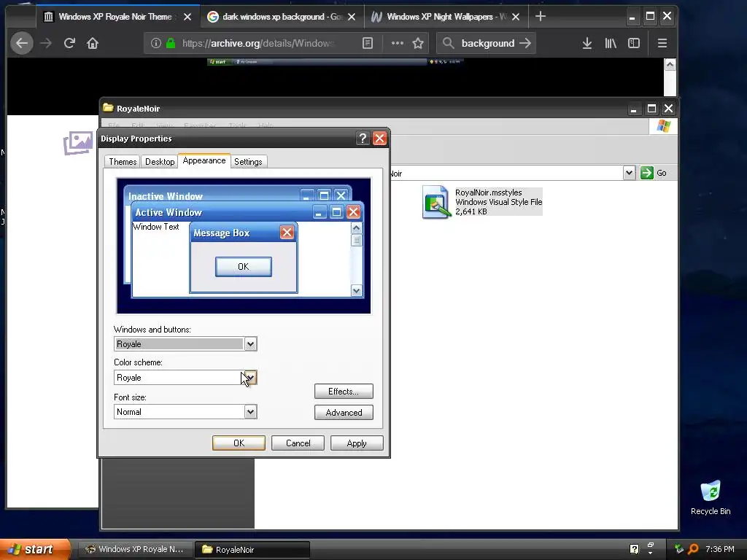Click the Display Properties help question button

tap(363, 139)
